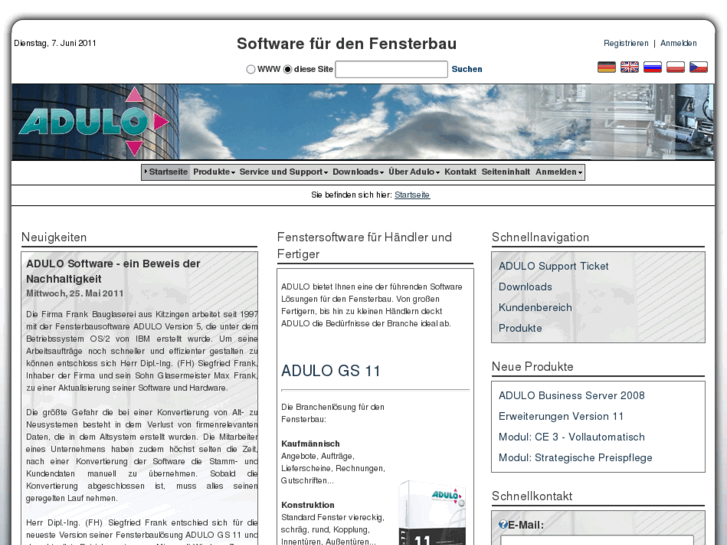
Task: Open Erweiterungen Version 11 link
Action: 561,416
